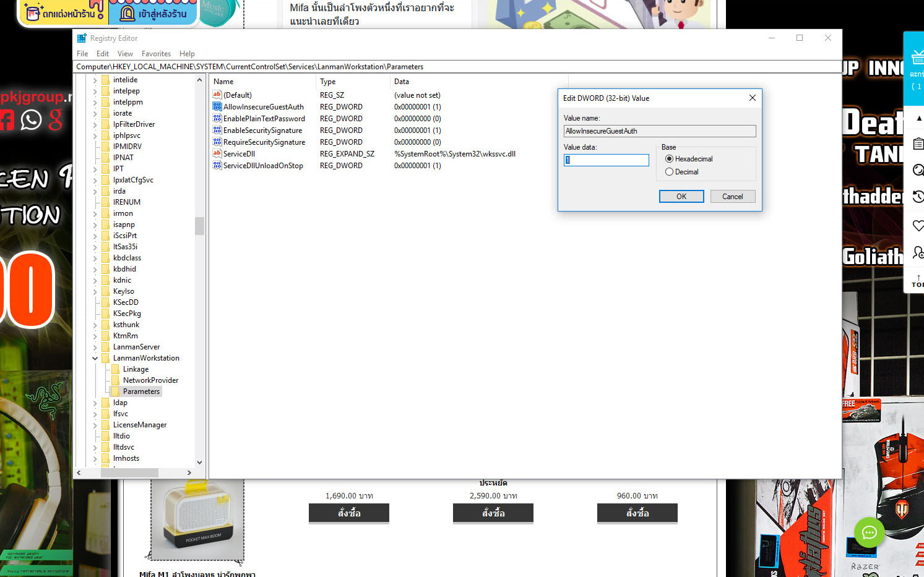Select the ServiceDll string value icon
The height and width of the screenshot is (577, 924).
pyautogui.click(x=217, y=153)
